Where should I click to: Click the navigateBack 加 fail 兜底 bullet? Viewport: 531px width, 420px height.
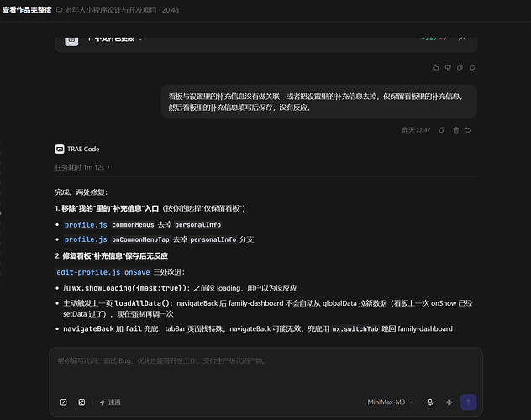(x=258, y=329)
